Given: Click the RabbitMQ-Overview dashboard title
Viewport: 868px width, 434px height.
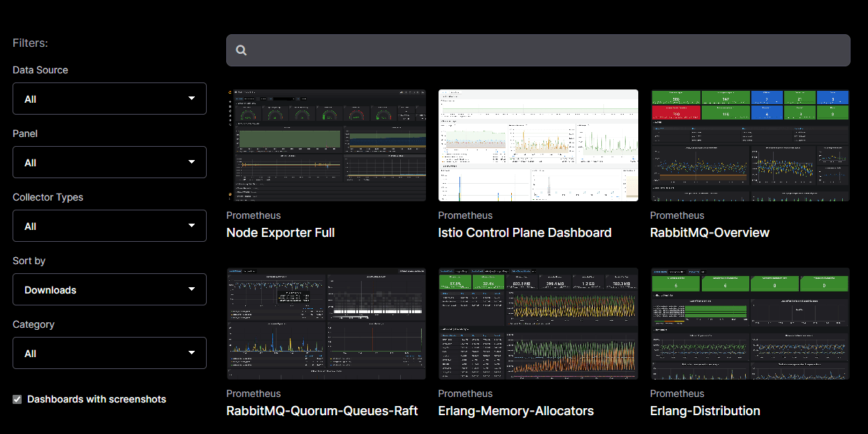Looking at the screenshot, I should 710,233.
